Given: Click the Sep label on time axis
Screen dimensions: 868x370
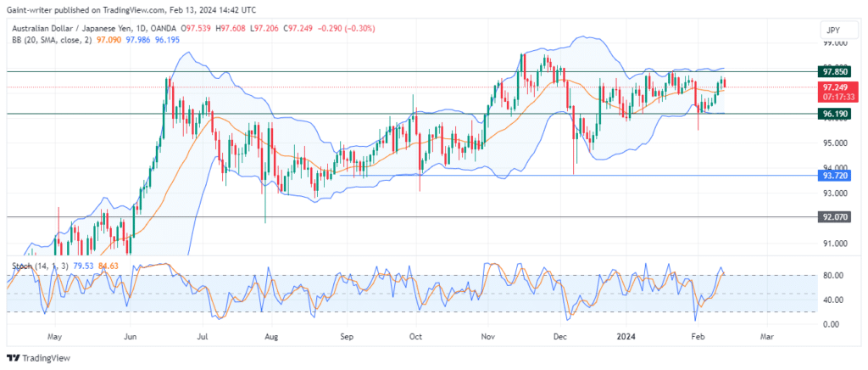Looking at the screenshot, I should point(346,336).
